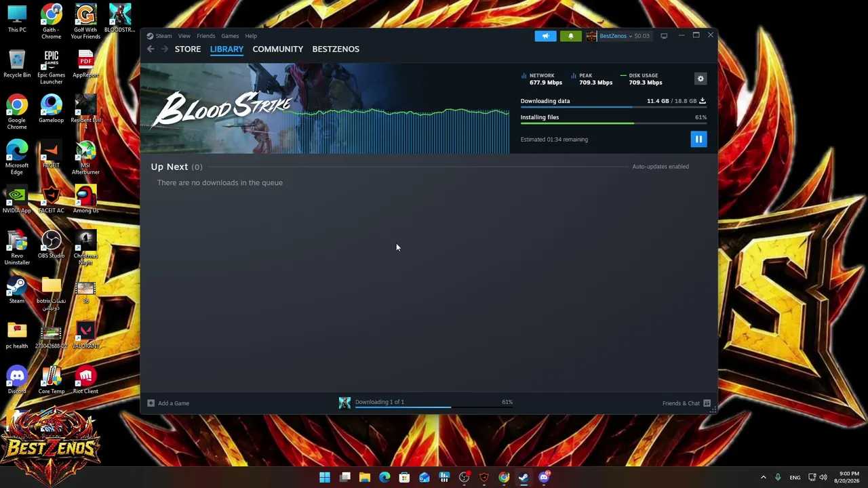Screen dimensions: 868x488
Task: Select Among Us desktop icon
Action: 85,199
